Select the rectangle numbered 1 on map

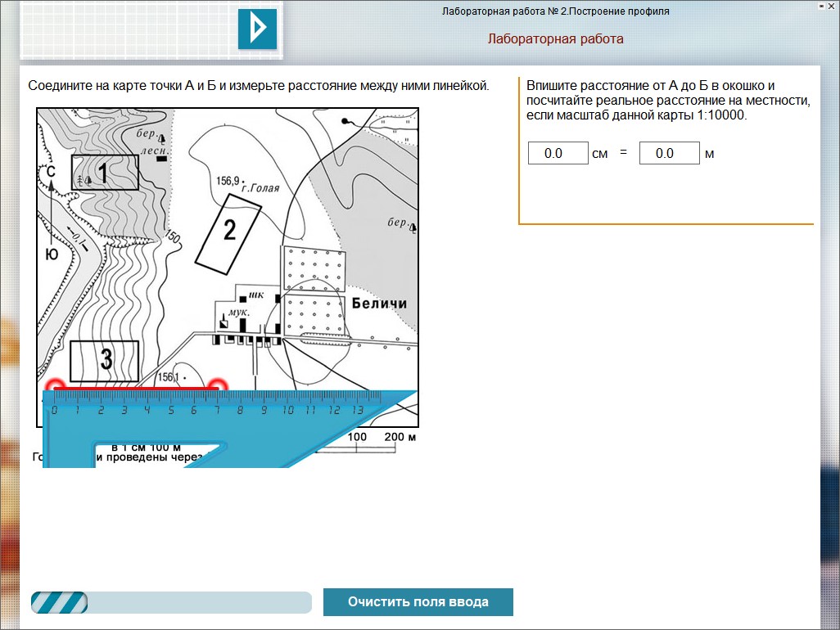pyautogui.click(x=105, y=173)
